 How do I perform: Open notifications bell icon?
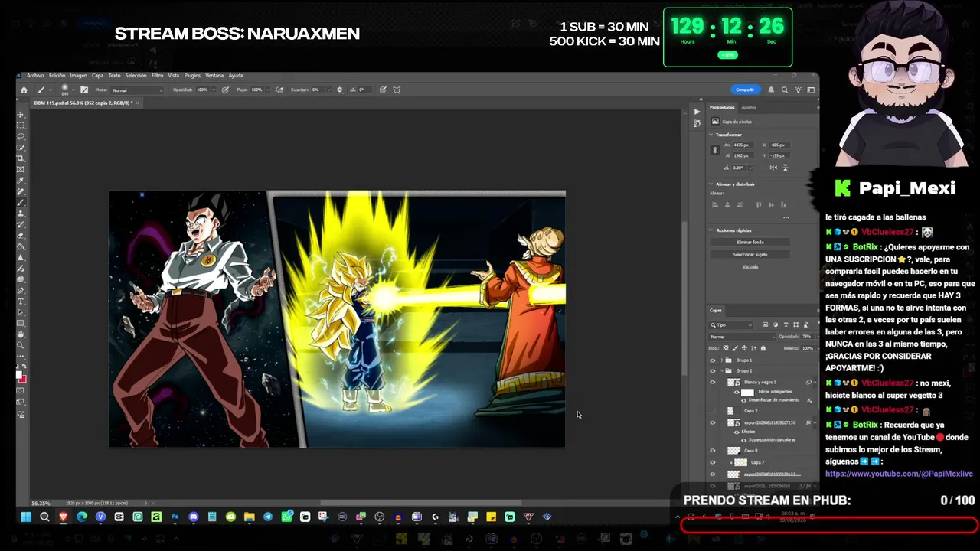pyautogui.click(x=771, y=90)
